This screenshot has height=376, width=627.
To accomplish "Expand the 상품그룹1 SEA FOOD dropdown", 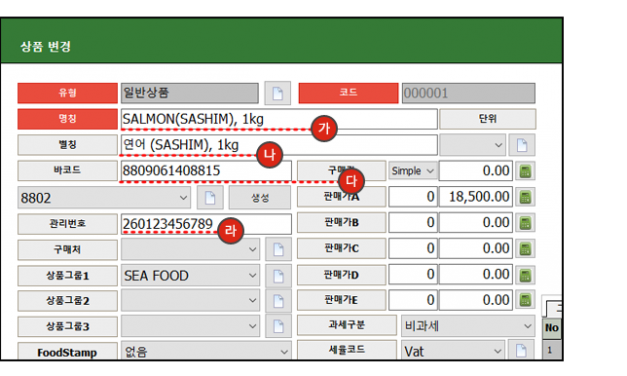I will pos(190,276).
